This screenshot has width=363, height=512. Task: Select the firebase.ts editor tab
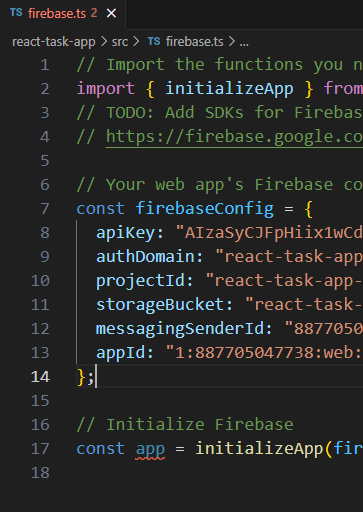click(63, 14)
